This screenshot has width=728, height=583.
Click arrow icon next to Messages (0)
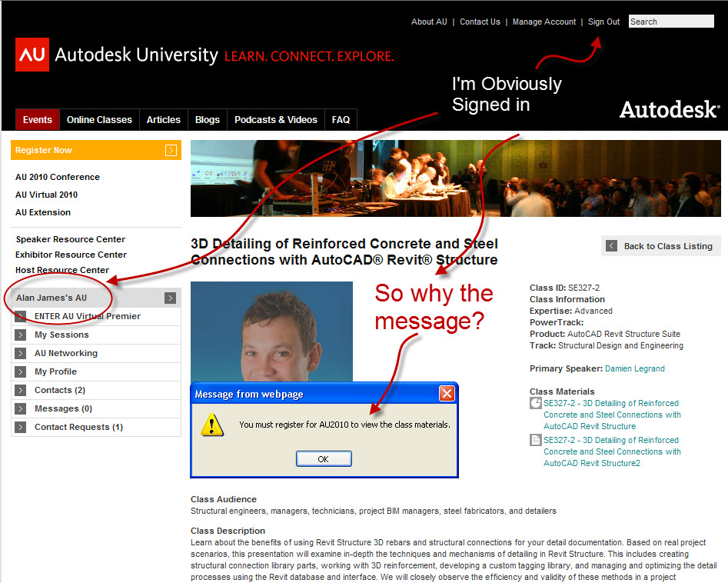(21, 409)
